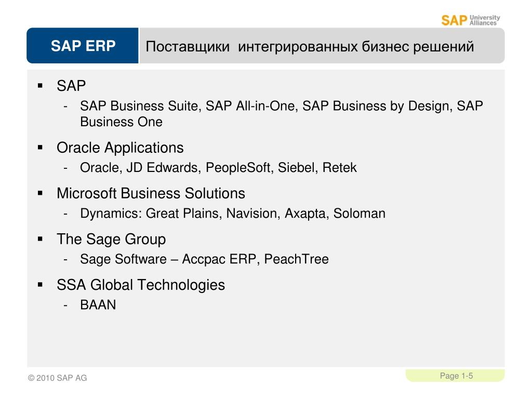Click the Sage Software Accpac ERP line
Screen dimensions: 532x399
coord(204,259)
